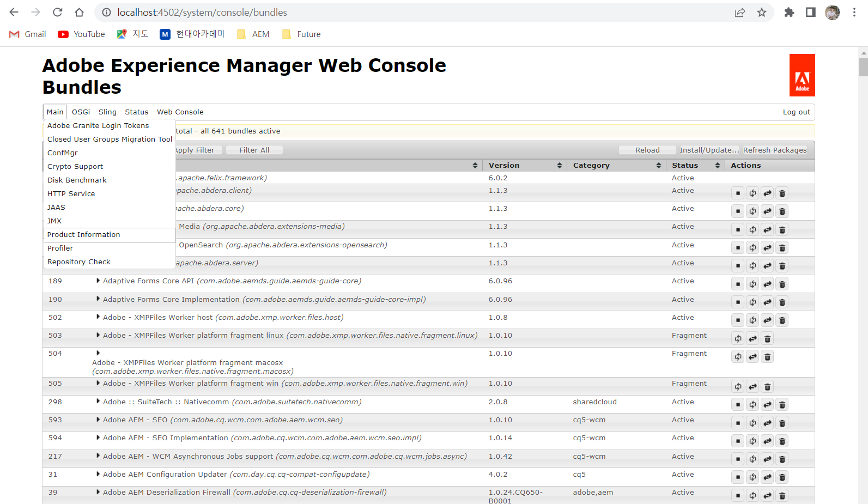This screenshot has width=868, height=504.
Task: Open the OSGi menu
Action: click(81, 112)
